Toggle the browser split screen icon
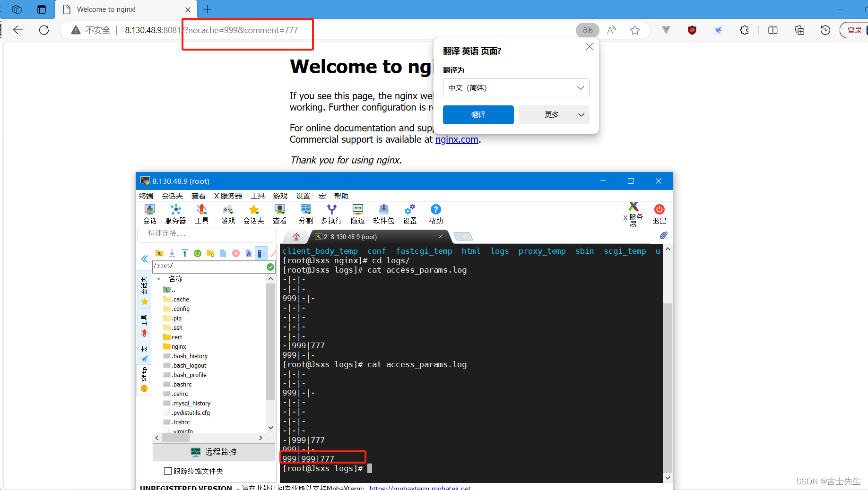The height and width of the screenshot is (490, 868). coord(773,30)
